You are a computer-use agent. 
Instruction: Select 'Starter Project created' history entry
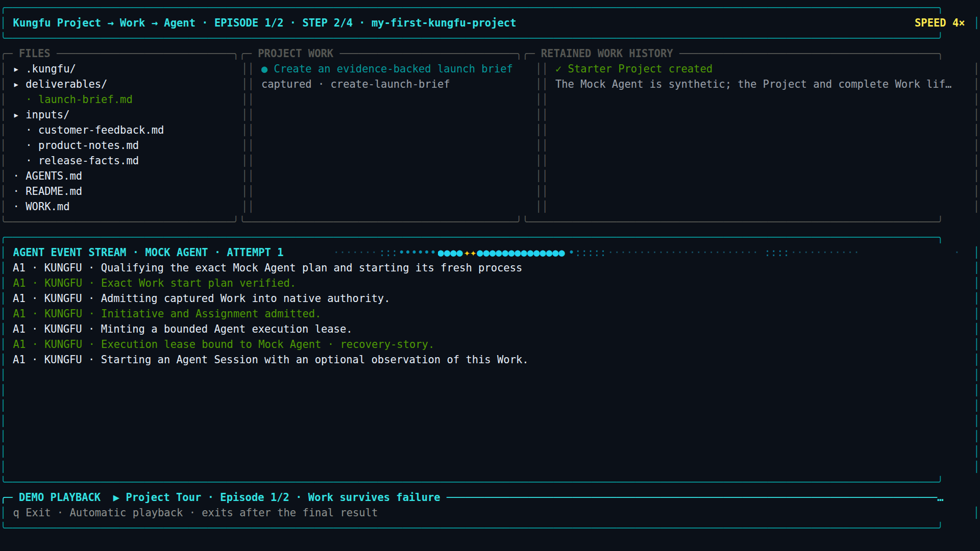[640, 69]
